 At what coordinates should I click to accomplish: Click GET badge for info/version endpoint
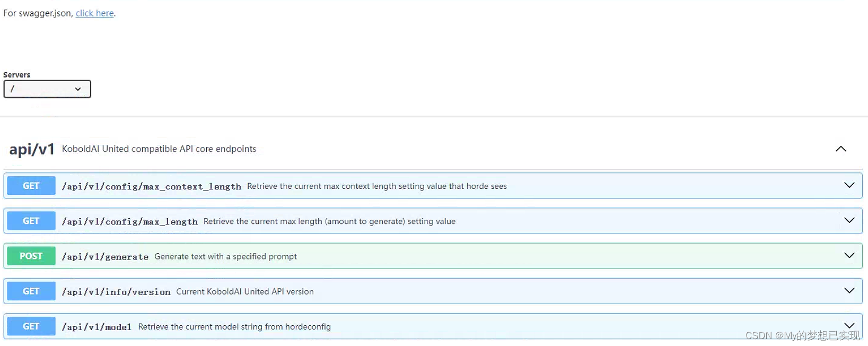pyautogui.click(x=31, y=291)
